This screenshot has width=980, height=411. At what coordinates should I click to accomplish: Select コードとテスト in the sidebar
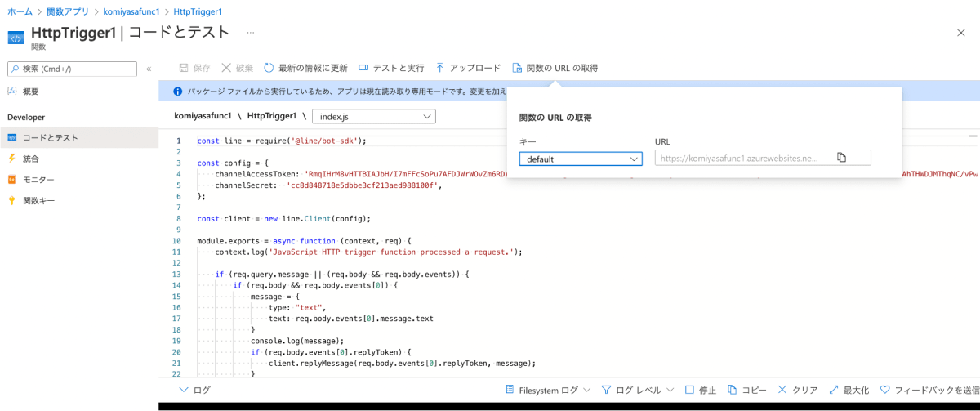coord(79,138)
